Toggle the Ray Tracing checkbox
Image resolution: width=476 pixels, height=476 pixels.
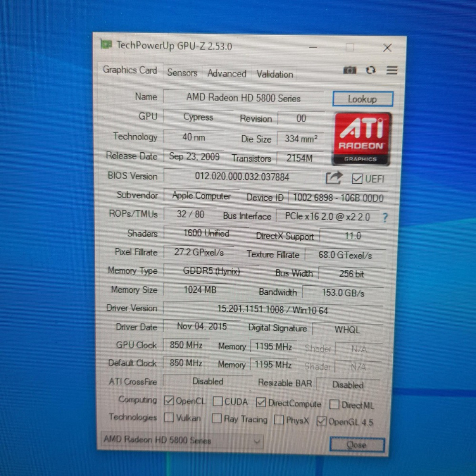click(217, 418)
